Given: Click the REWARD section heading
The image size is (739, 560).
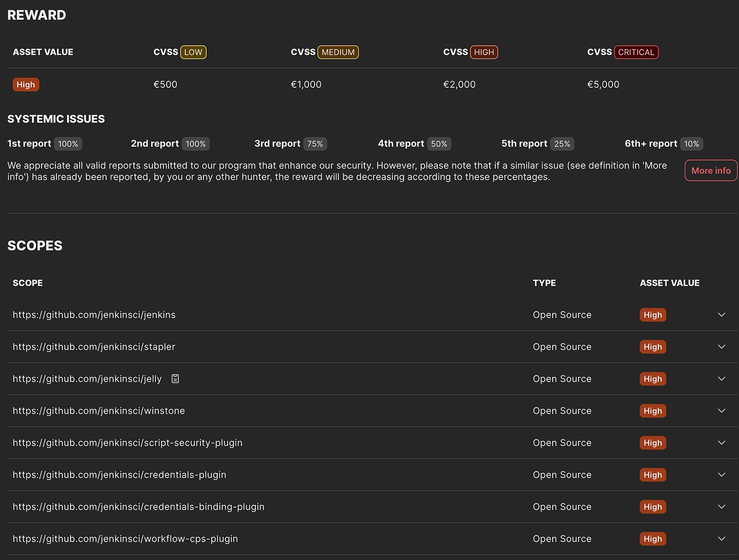Looking at the screenshot, I should tap(37, 15).
